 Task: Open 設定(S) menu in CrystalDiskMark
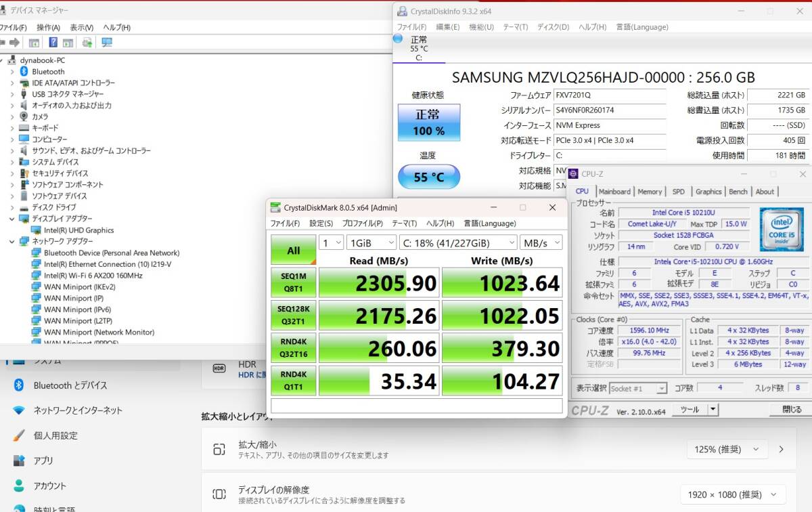[321, 223]
